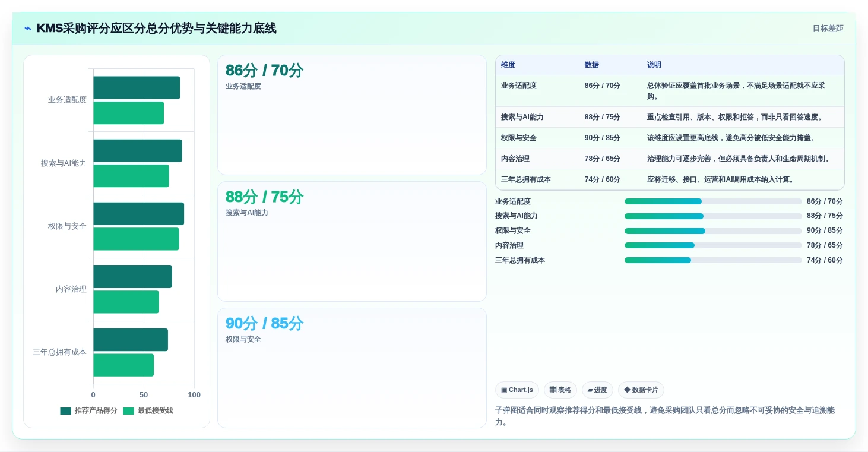Click the 业务适配度 dark recommended-score bar in chart
Viewport: 868px width, 452px height.
[x=137, y=87]
